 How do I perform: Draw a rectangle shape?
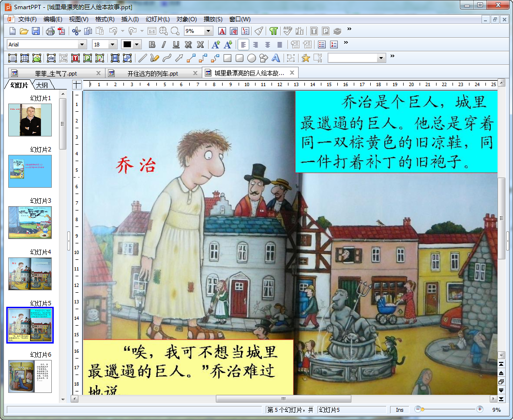click(227, 58)
